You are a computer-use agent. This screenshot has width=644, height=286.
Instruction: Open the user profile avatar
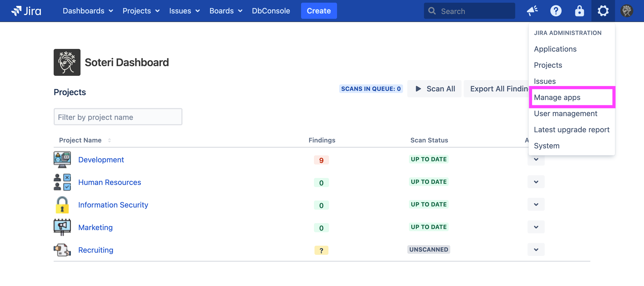point(627,11)
